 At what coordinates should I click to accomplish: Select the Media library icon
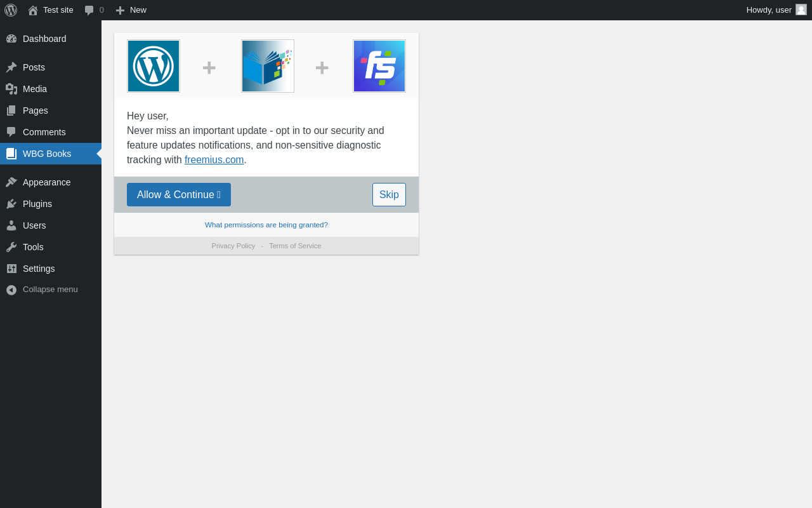point(11,89)
